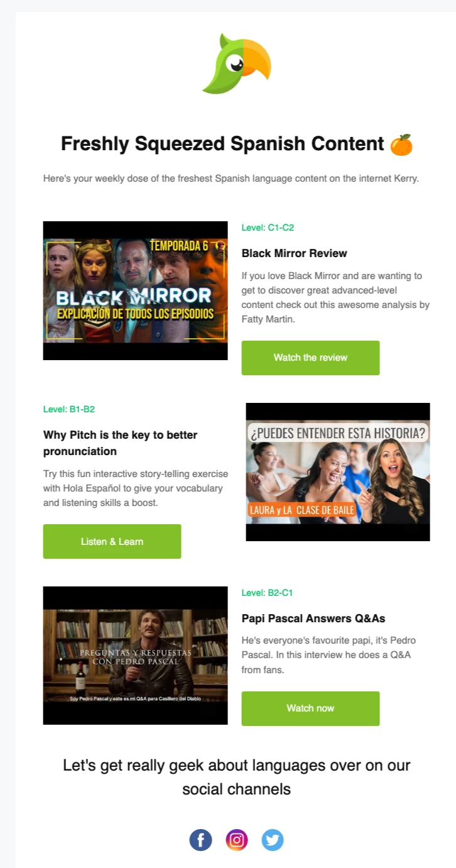Viewport: 456px width, 868px height.
Task: Open the Pedro Pascal Q&A video thumbnail
Action: click(135, 656)
